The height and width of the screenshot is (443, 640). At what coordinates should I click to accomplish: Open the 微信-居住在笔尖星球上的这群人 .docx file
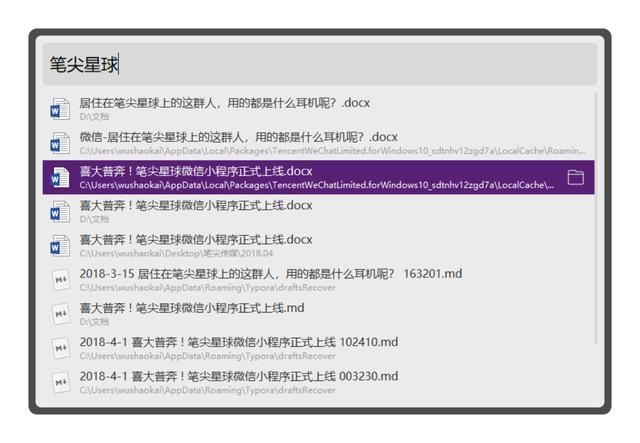[238, 137]
